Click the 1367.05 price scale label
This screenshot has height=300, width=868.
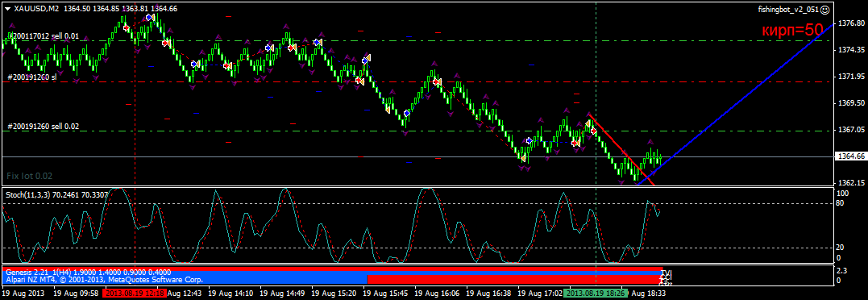(x=851, y=130)
